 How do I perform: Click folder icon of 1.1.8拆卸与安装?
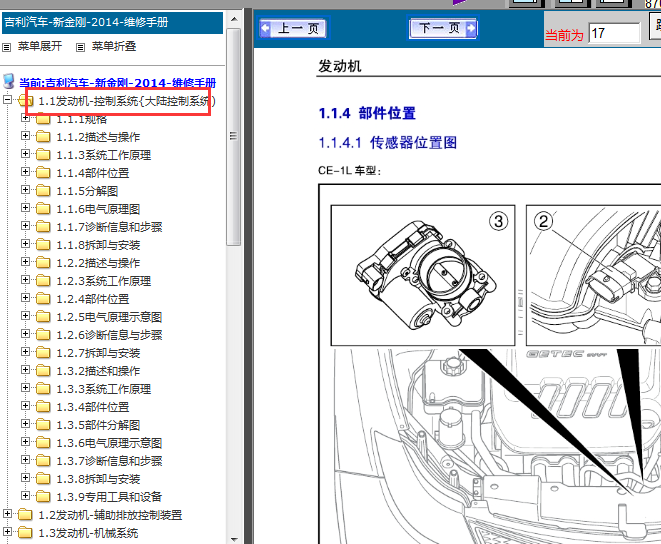click(43, 245)
